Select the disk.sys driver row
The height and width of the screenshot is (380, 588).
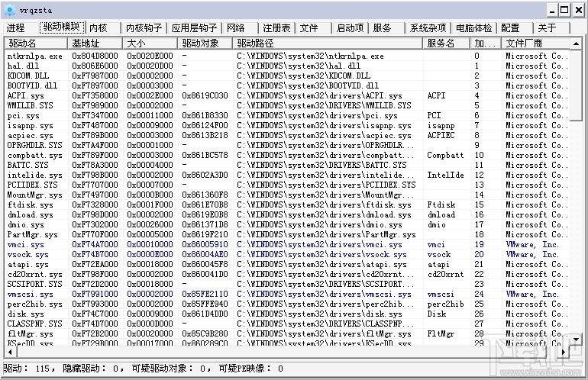pos(287,314)
